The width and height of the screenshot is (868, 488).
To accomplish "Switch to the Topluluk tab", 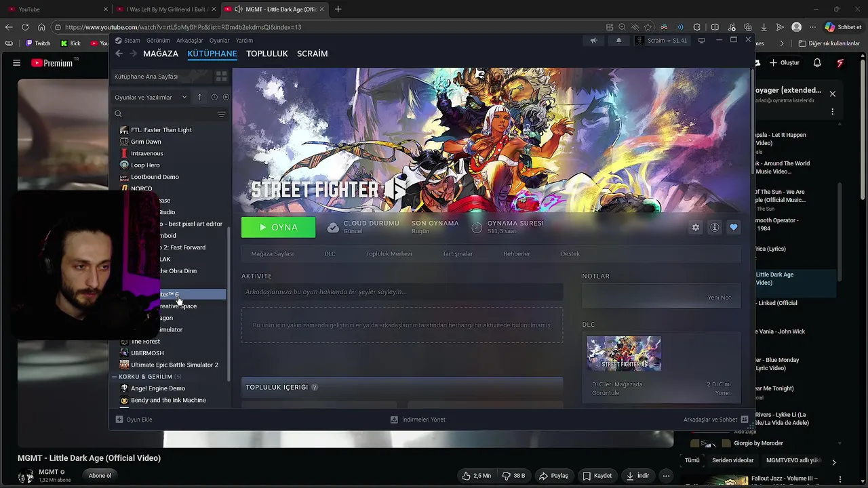I will click(267, 54).
